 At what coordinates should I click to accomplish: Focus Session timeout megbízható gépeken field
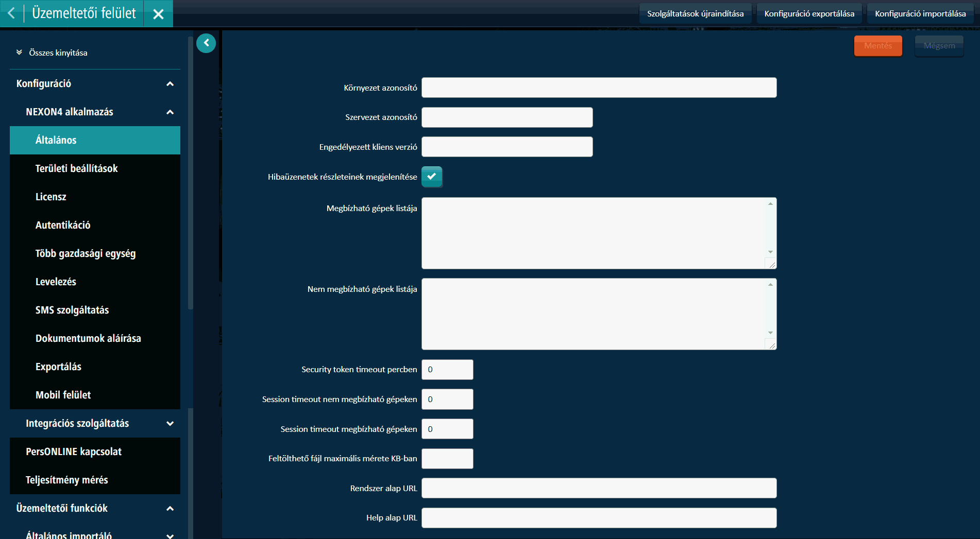click(447, 429)
